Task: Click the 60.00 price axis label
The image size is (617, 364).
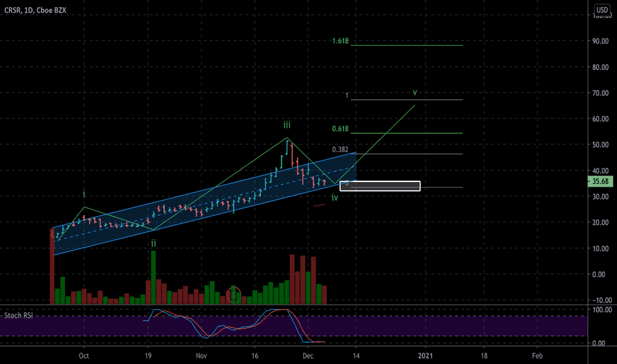Action: (600, 119)
